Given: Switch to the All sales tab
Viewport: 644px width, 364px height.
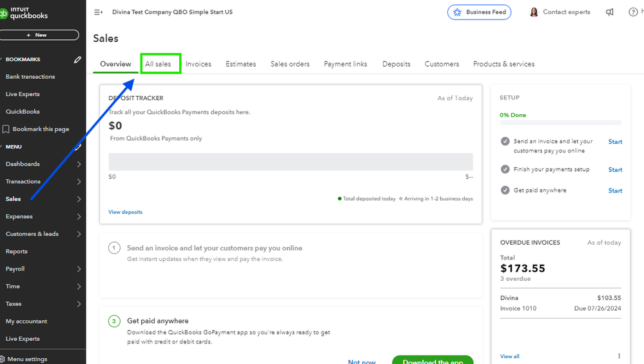Looking at the screenshot, I should coord(158,64).
